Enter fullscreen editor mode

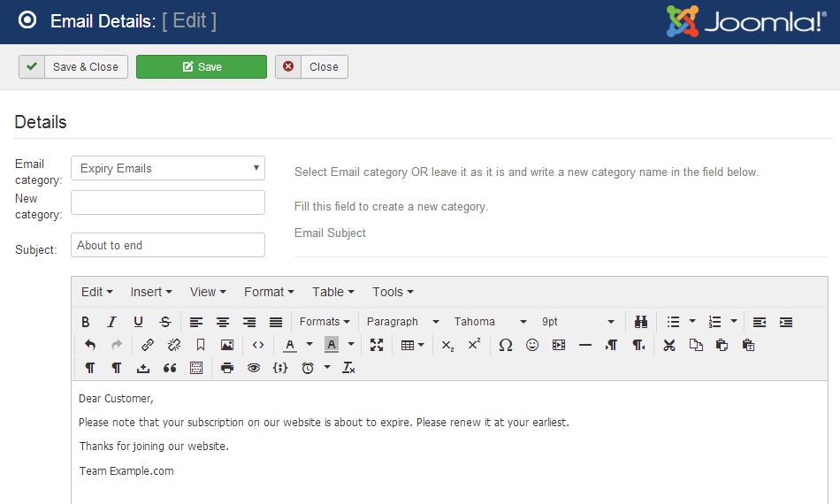pos(377,345)
